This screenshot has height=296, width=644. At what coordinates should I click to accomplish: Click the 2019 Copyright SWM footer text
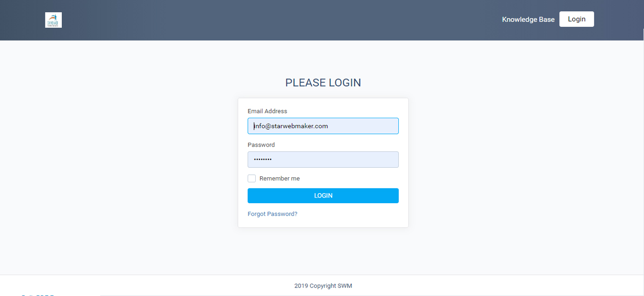323,286
